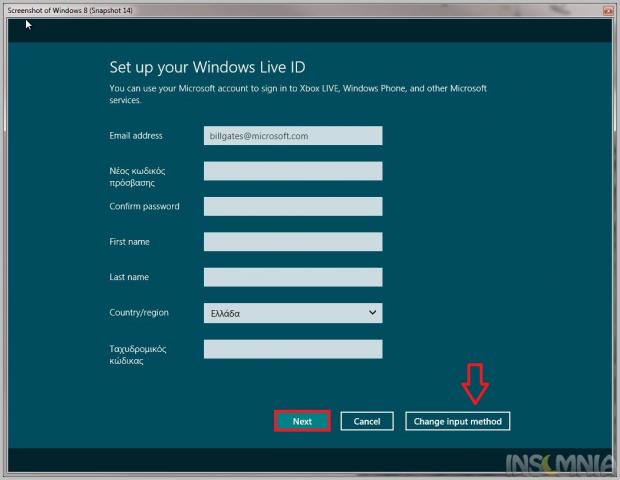Click the "Email address" label
Screen dimensions: 620x480
coord(136,136)
